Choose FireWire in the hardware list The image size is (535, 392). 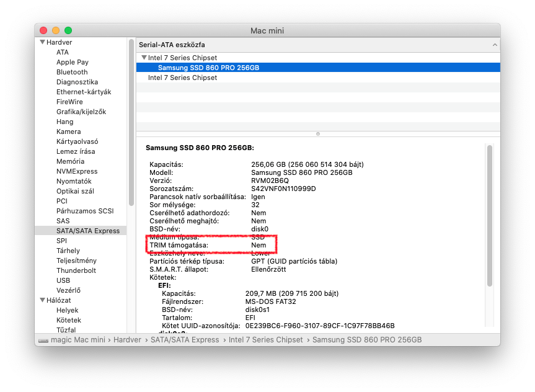point(69,102)
